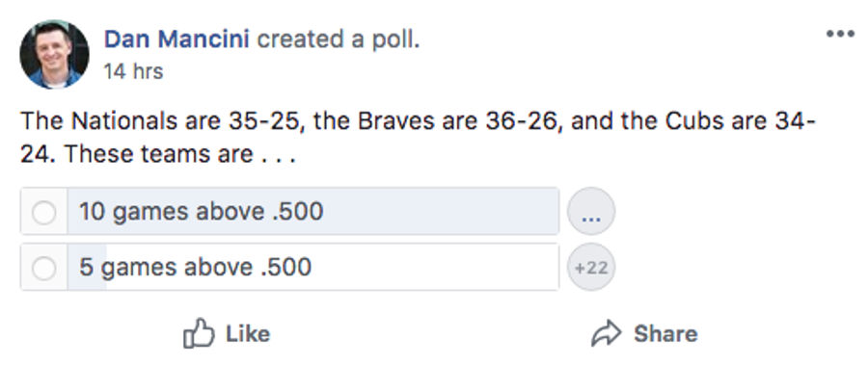Click the 'created a poll.' text
868x366 pixels.
point(339,39)
